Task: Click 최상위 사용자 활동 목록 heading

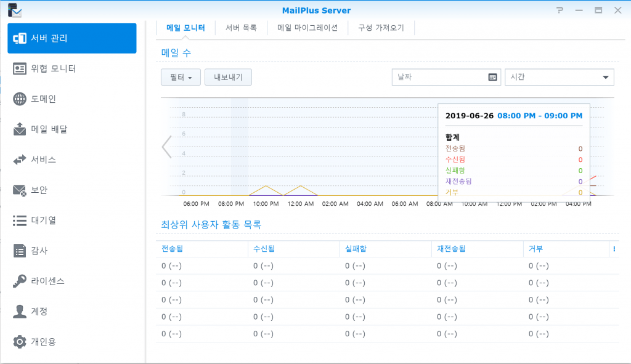Action: 211,224
